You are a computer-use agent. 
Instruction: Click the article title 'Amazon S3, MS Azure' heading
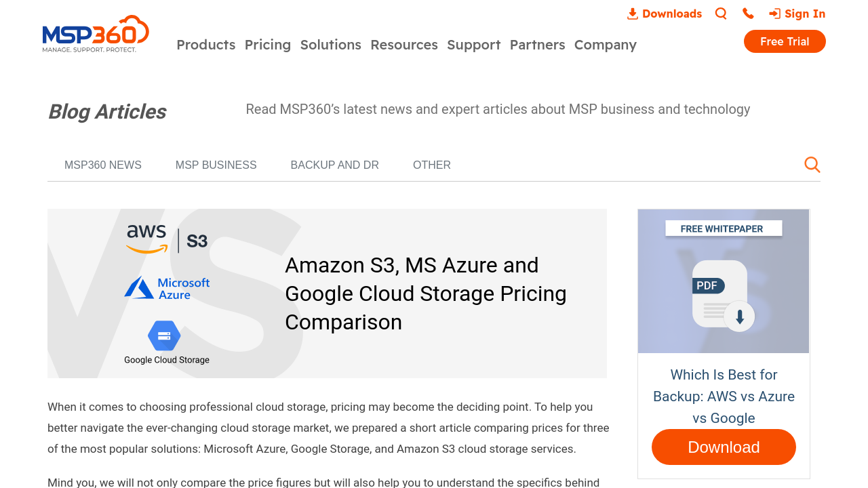coord(426,293)
